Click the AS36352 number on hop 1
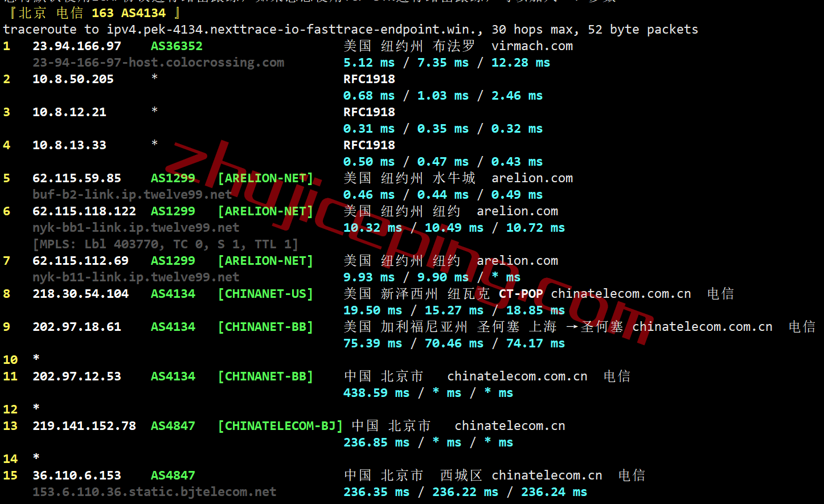This screenshot has height=504, width=824. pos(177,46)
